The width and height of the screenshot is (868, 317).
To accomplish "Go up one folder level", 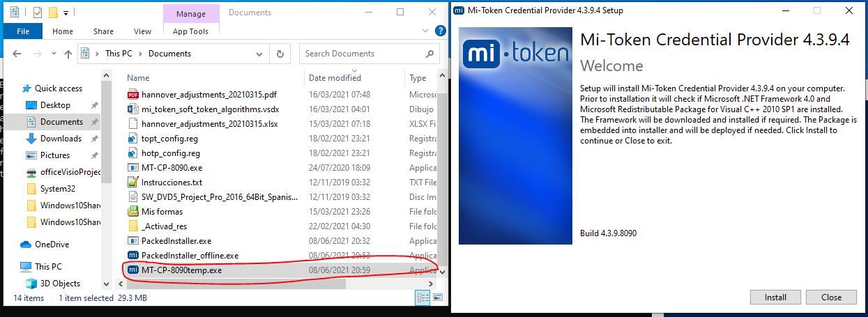I will coord(68,54).
